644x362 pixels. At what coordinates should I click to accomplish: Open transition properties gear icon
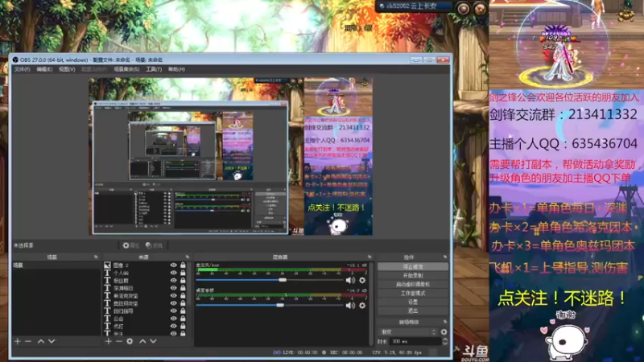pos(444,331)
